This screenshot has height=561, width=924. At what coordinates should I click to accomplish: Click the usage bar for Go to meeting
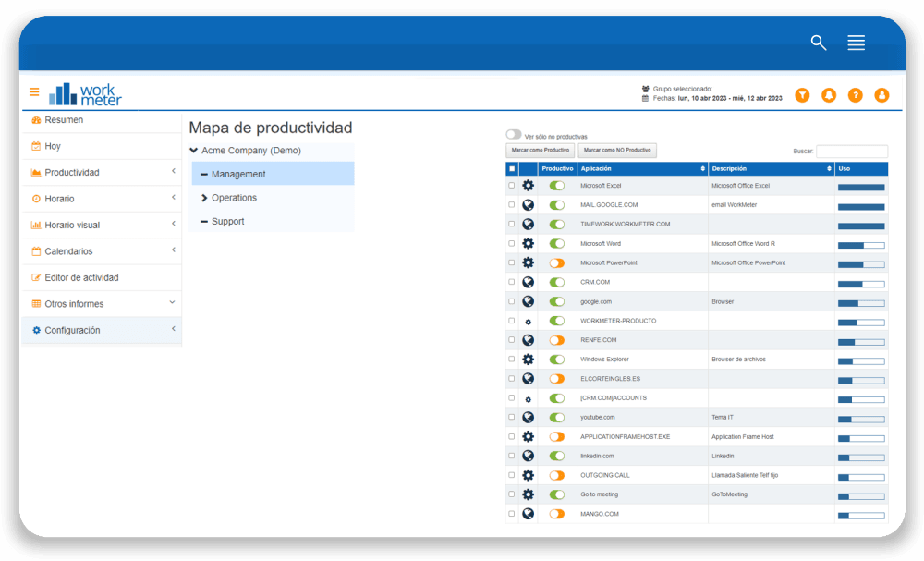861,497
